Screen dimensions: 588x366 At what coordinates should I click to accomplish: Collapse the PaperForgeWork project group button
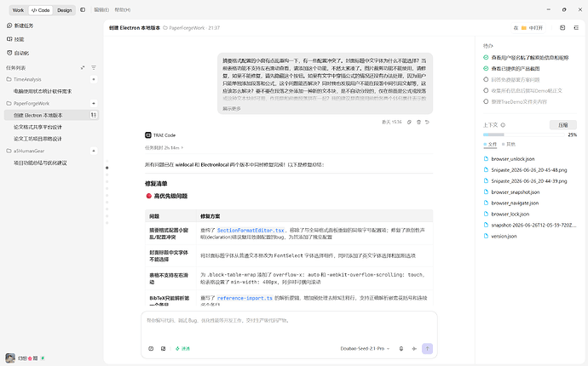click(94, 103)
